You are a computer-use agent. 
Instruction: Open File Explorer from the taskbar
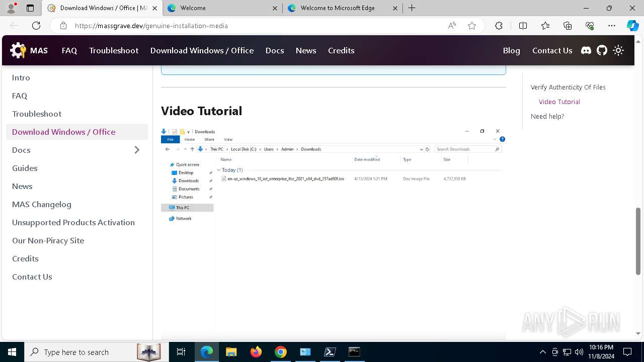(231, 352)
